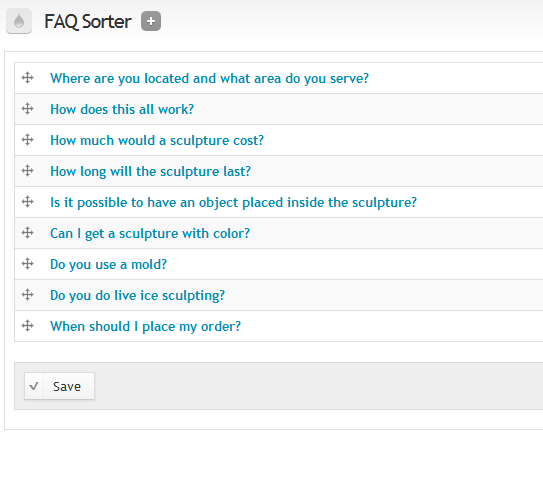Click the move handle for 'Can I get a sculpture with color?'
The width and height of the screenshot is (543, 480).
pyautogui.click(x=27, y=233)
